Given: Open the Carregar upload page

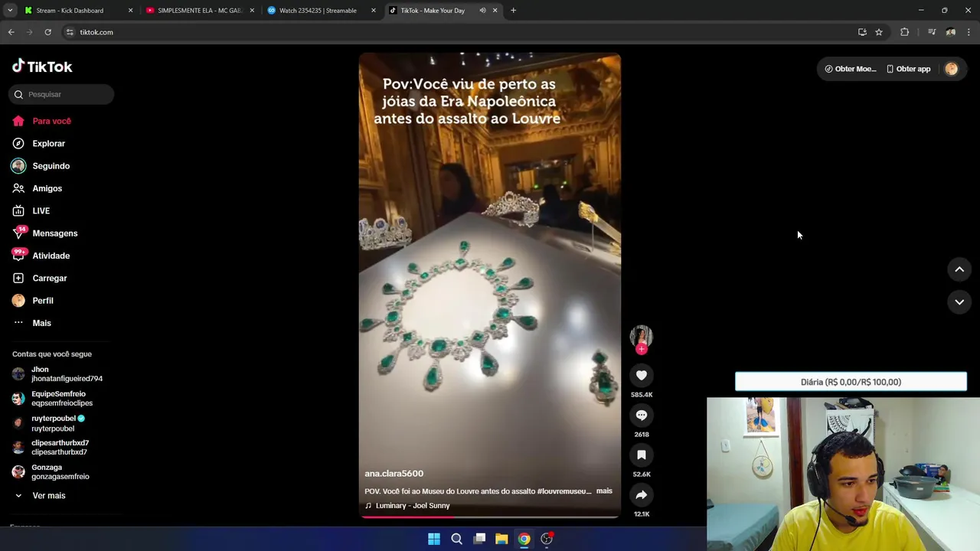Looking at the screenshot, I should point(40,278).
